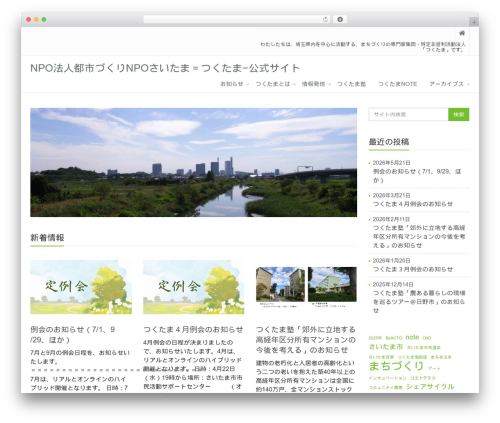Click the note tag in tag cloud
Image resolution: width=500 pixels, height=423 pixels.
pos(412,337)
